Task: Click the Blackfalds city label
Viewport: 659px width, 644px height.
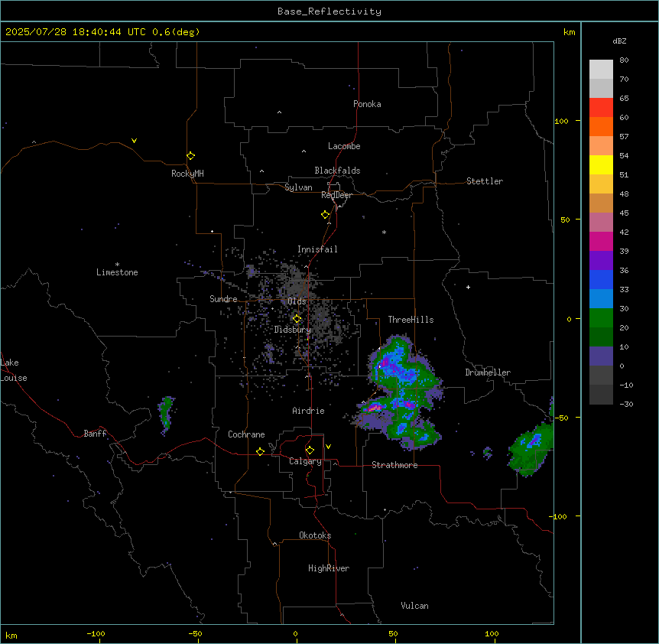Action: tap(337, 171)
